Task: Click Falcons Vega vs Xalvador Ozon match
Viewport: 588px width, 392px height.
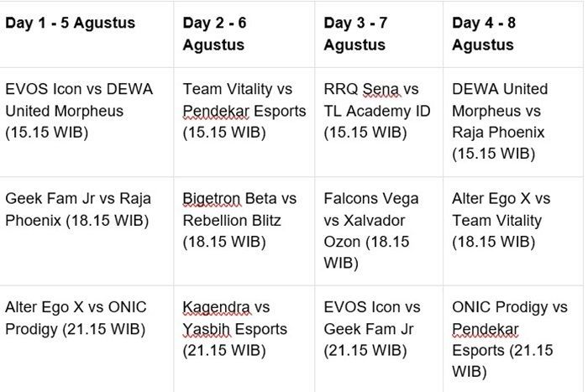Action: [371, 231]
